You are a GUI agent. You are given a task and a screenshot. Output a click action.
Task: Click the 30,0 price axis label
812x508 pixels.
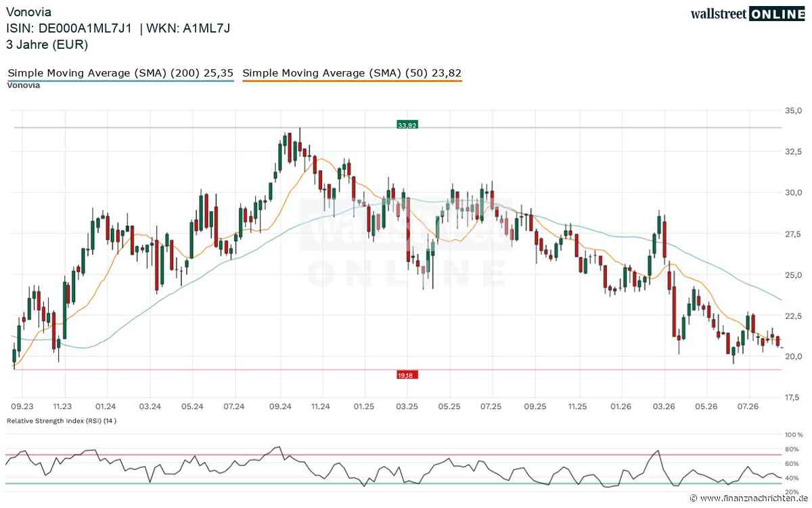[793, 192]
